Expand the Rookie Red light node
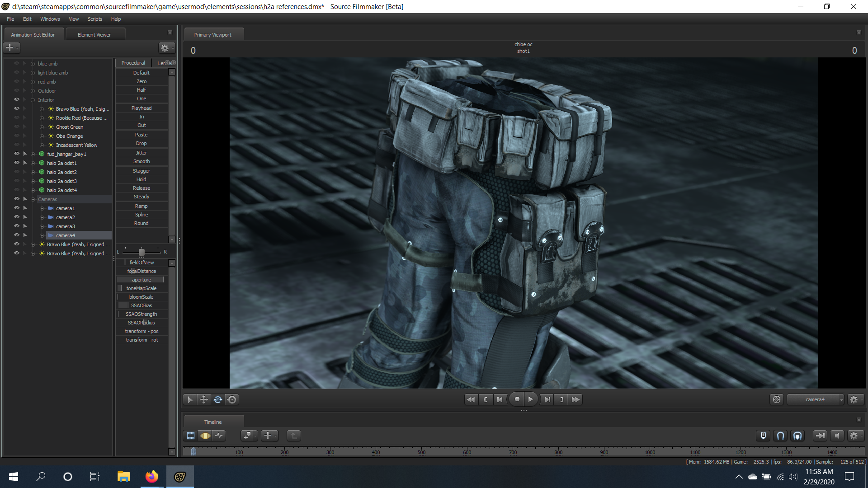Image resolution: width=868 pixels, height=488 pixels. tap(42, 118)
